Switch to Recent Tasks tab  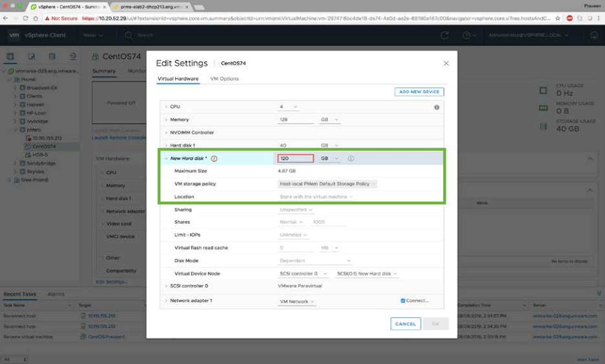point(19,294)
